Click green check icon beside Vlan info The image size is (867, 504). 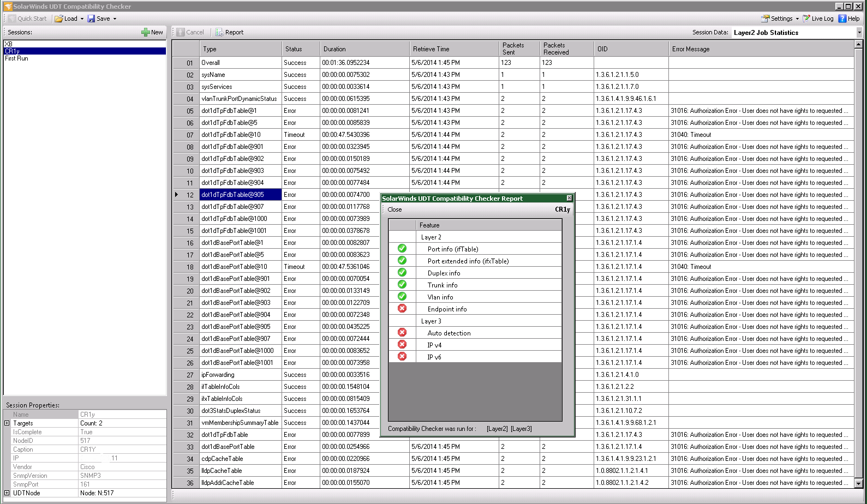click(x=402, y=296)
